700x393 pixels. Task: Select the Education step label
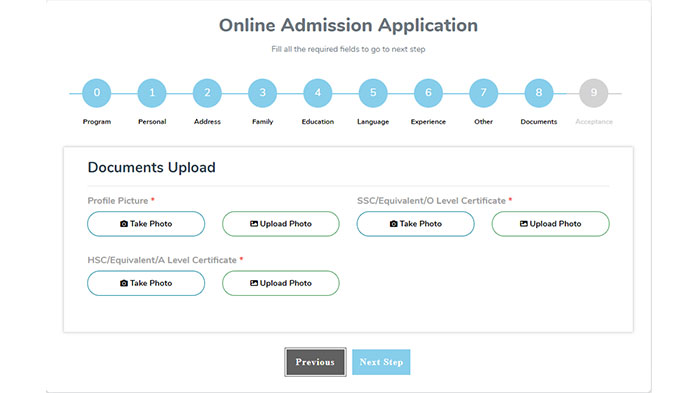pos(318,121)
